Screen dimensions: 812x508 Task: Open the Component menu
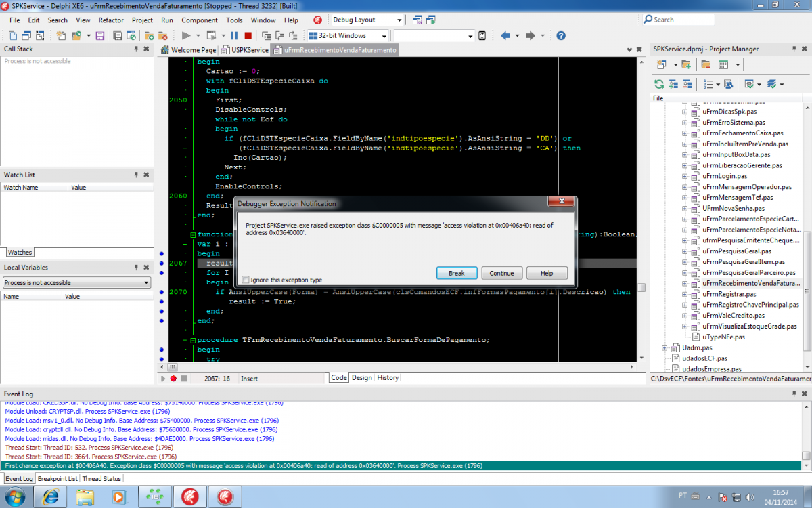point(200,20)
